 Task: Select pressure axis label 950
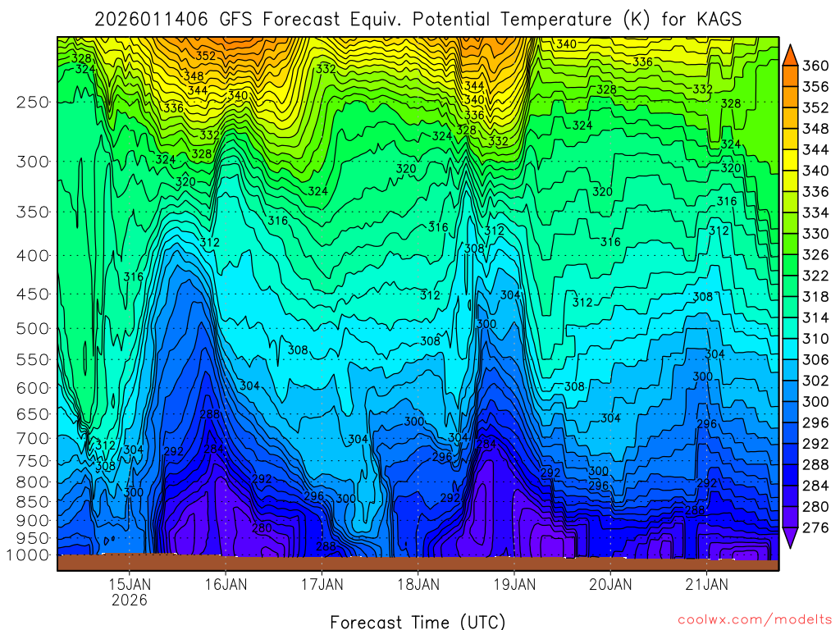pos(32,538)
